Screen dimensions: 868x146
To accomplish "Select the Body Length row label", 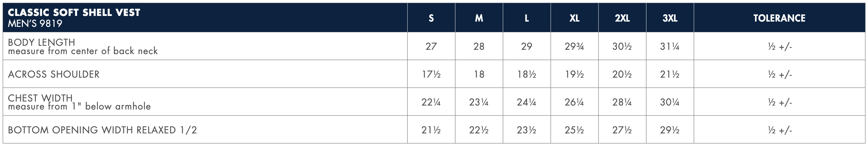I will point(42,42).
